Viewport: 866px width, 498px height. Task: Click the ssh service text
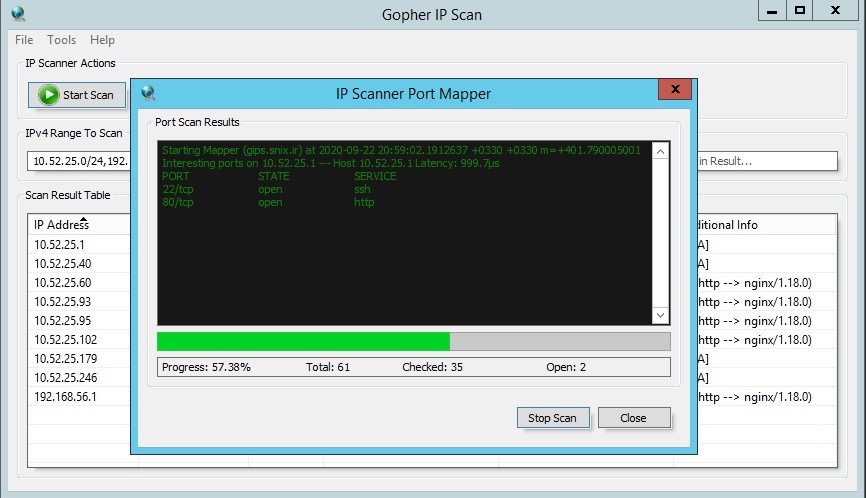click(x=362, y=189)
